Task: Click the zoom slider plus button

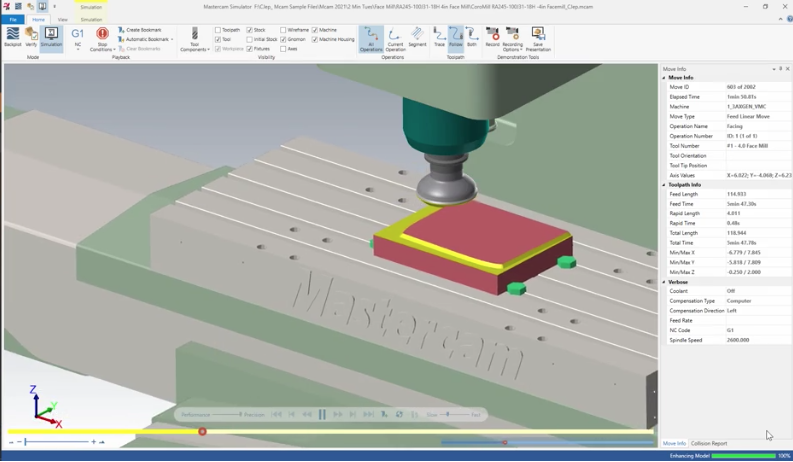Action: [94, 442]
